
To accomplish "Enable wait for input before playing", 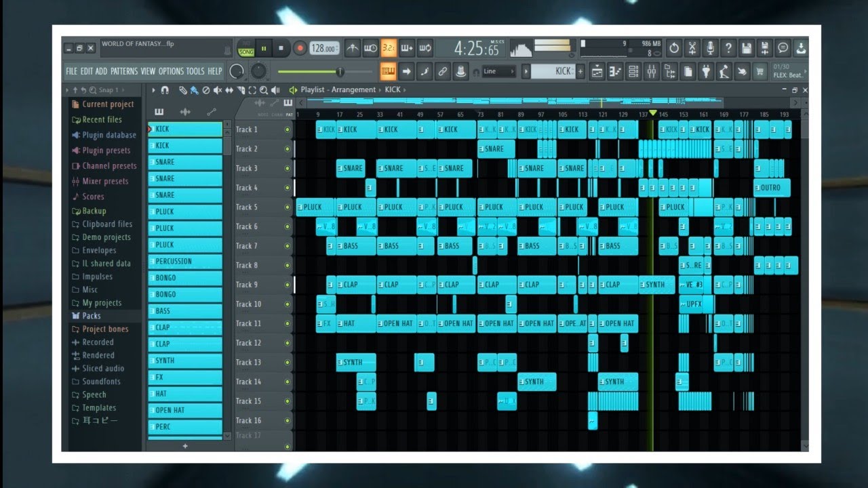I will (x=370, y=49).
